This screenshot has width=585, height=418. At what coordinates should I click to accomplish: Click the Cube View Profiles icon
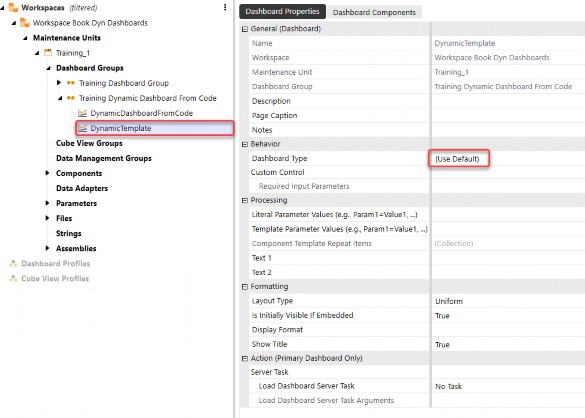[x=13, y=278]
